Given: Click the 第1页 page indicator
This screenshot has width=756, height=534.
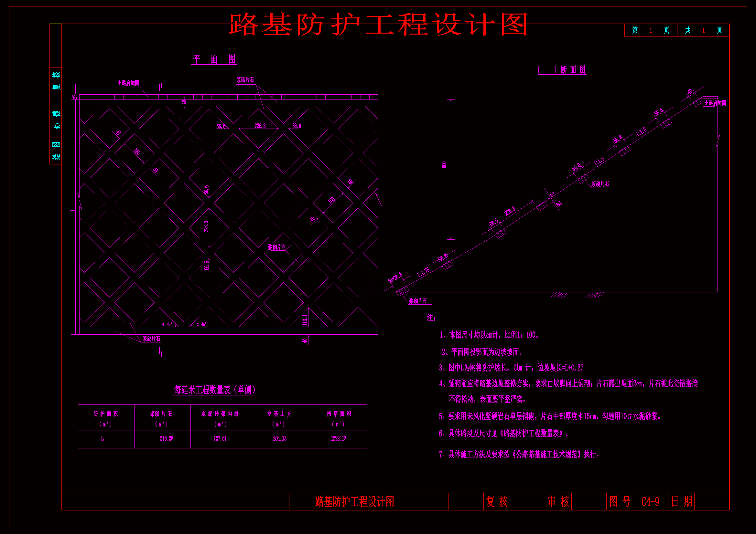Looking at the screenshot, I should point(650,31).
